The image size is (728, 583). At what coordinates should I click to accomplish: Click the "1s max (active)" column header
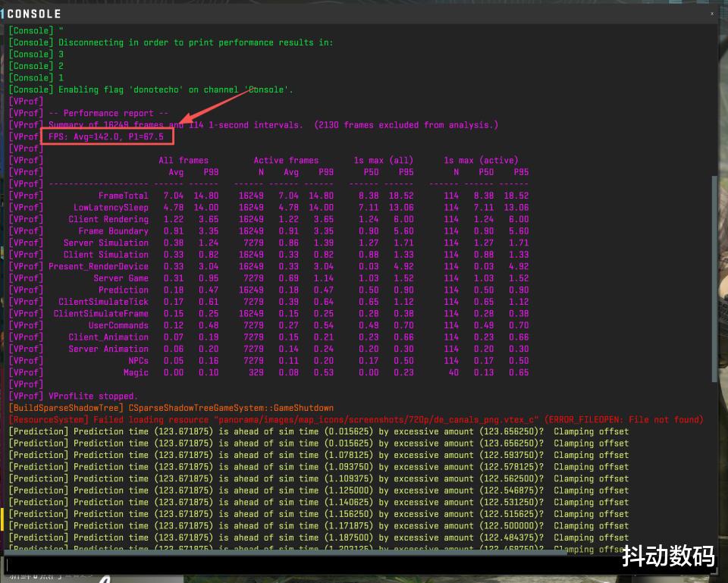pyautogui.click(x=481, y=160)
